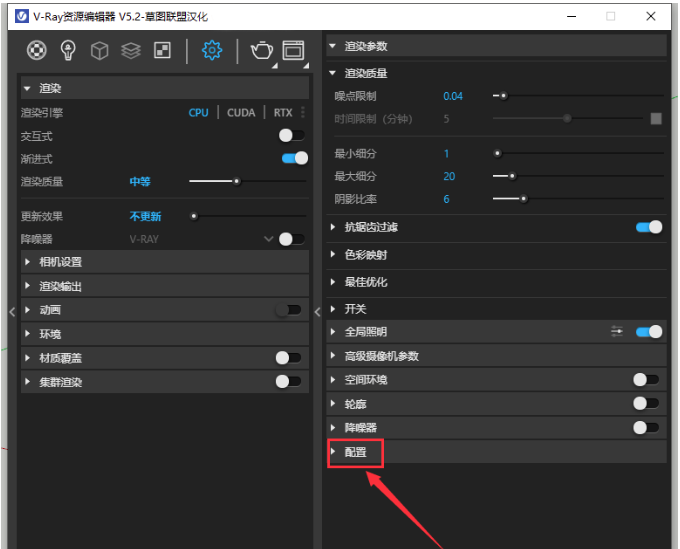680x549 pixels.
Task: Open the Textures checker icon
Action: point(162,50)
